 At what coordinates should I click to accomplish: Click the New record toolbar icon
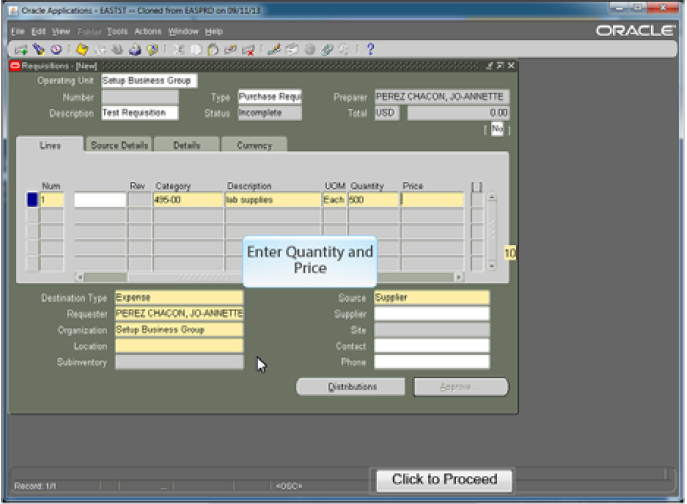click(x=21, y=50)
